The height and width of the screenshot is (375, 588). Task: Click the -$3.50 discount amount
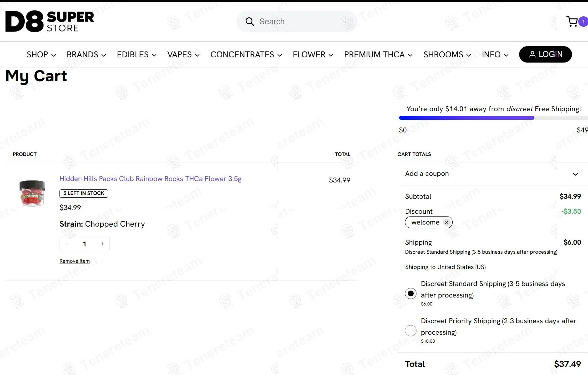571,211
